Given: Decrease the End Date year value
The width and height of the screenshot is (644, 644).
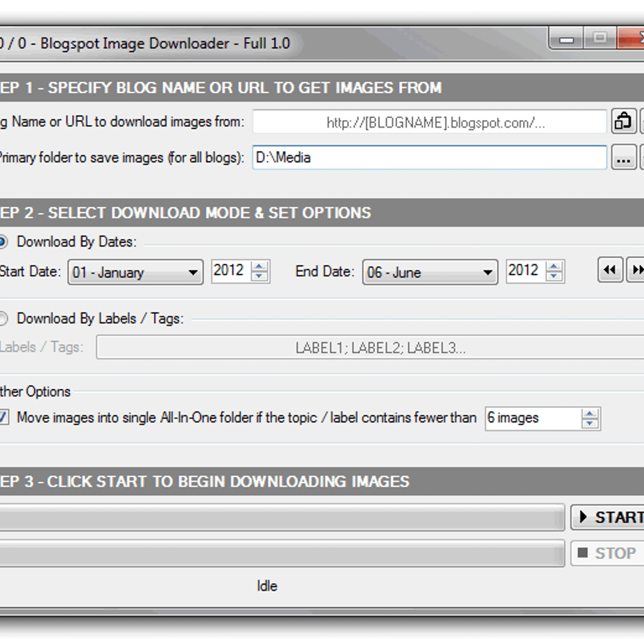Looking at the screenshot, I should click(x=554, y=276).
